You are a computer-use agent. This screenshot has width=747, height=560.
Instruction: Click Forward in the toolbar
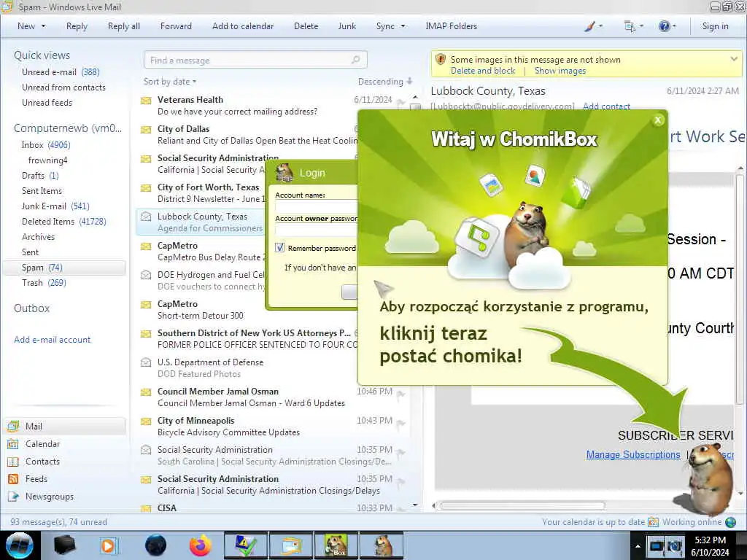(x=176, y=26)
